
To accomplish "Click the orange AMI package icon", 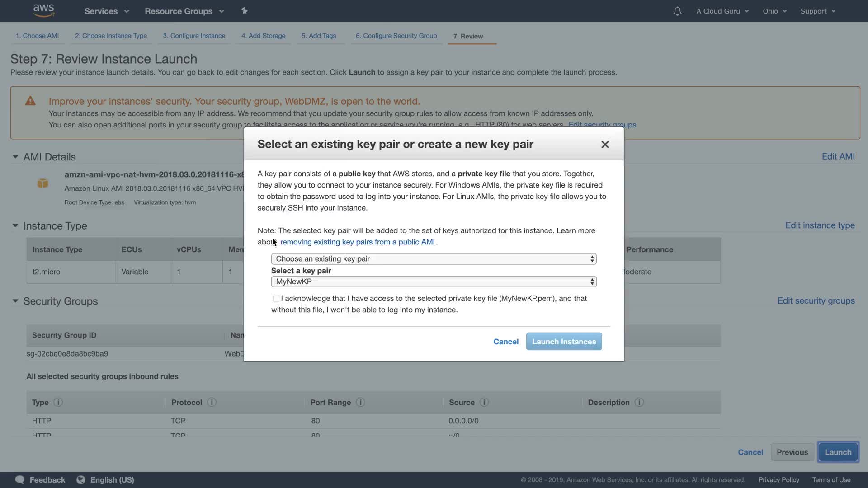I will (x=43, y=183).
